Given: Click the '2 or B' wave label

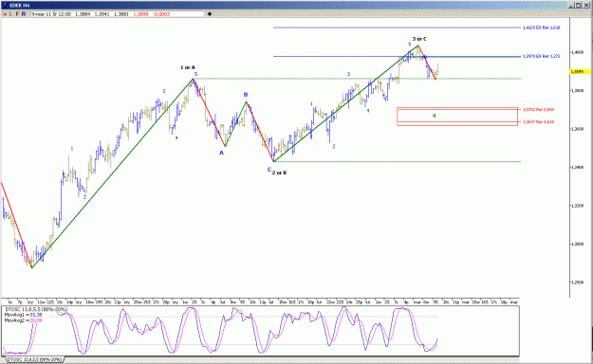Looking at the screenshot, I should [279, 173].
